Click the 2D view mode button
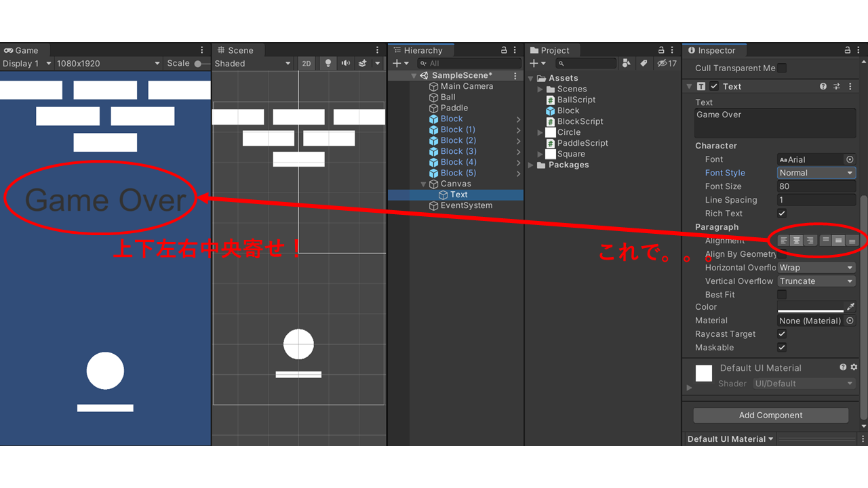 pos(307,63)
